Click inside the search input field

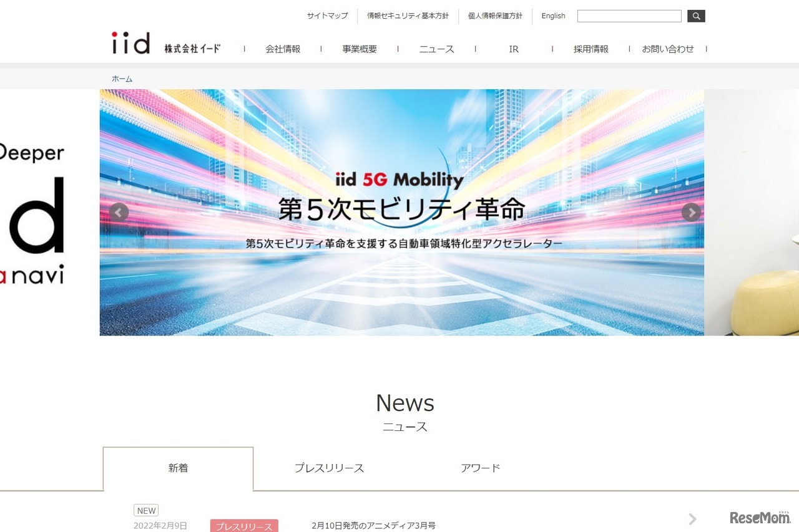(x=629, y=16)
